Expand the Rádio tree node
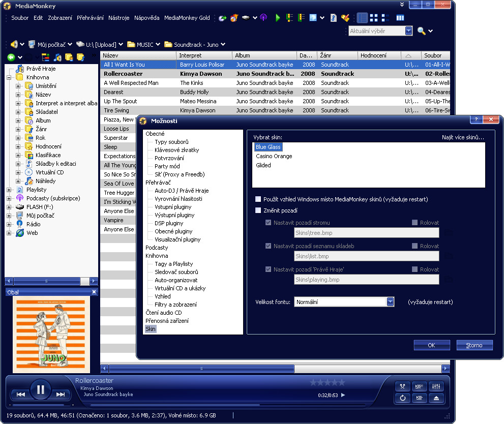 (x=9, y=224)
